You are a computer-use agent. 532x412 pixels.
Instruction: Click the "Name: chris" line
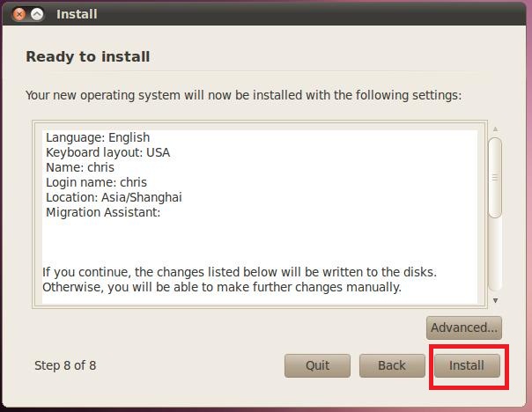coord(80,167)
